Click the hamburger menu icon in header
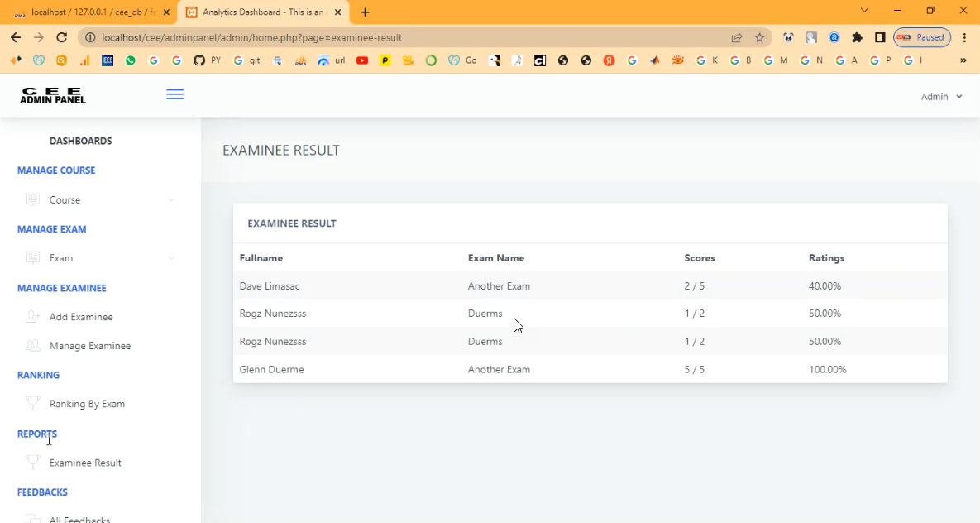 click(x=174, y=95)
